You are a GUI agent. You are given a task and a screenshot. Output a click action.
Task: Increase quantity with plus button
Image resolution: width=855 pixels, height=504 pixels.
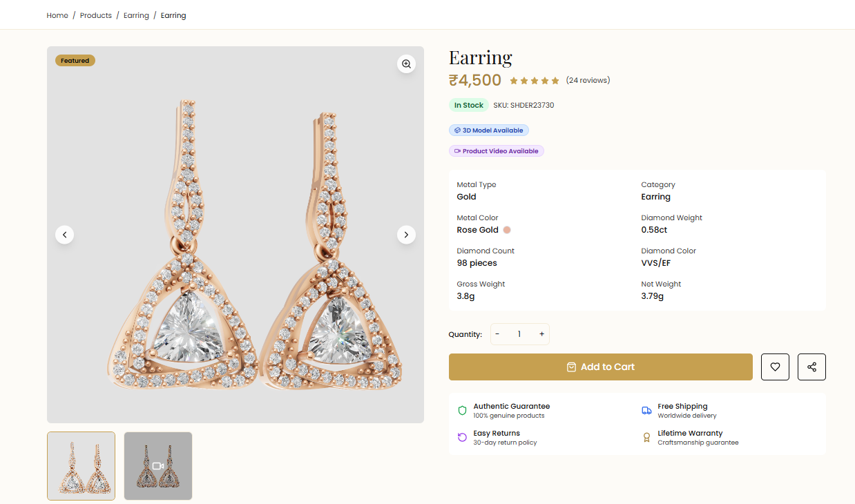pos(541,334)
